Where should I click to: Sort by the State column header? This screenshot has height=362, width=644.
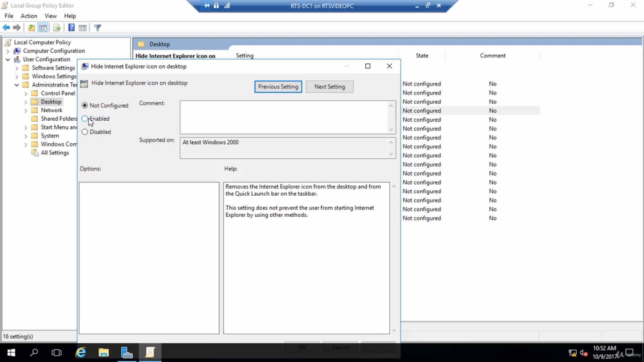click(x=422, y=56)
